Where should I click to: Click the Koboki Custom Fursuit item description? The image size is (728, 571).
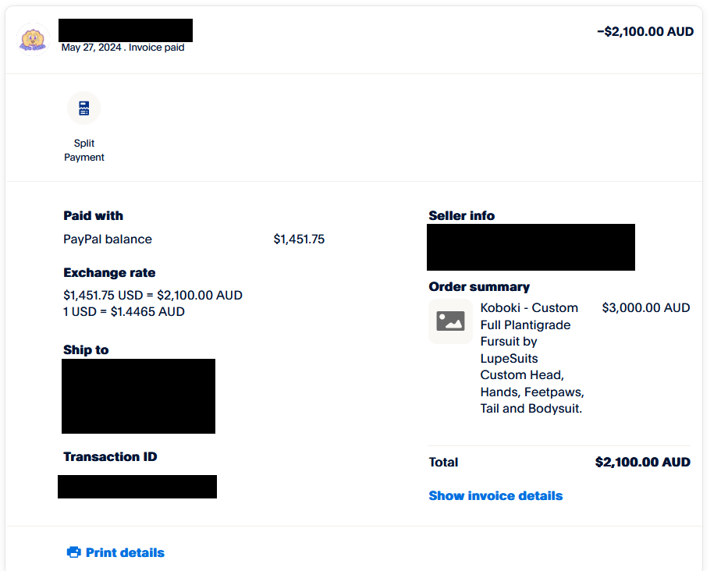(531, 358)
